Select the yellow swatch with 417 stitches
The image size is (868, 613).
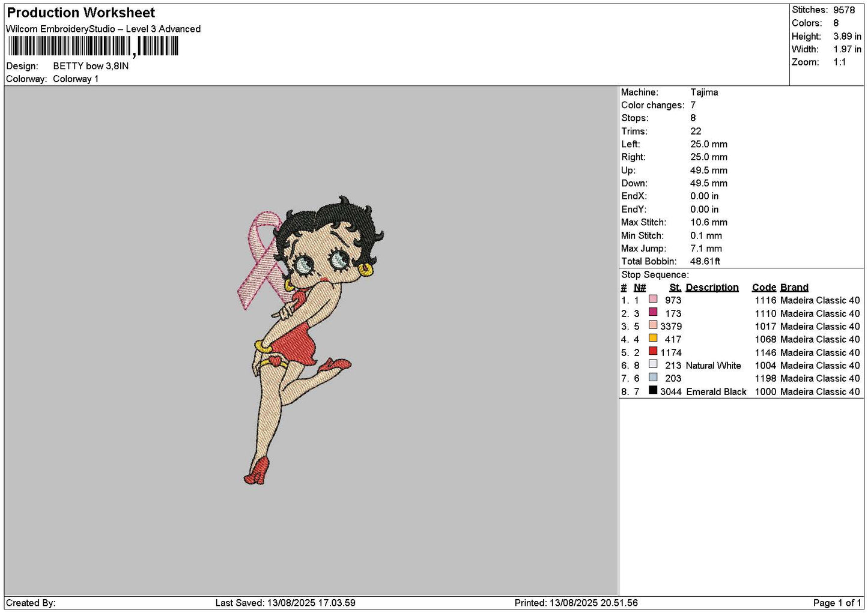coord(653,338)
